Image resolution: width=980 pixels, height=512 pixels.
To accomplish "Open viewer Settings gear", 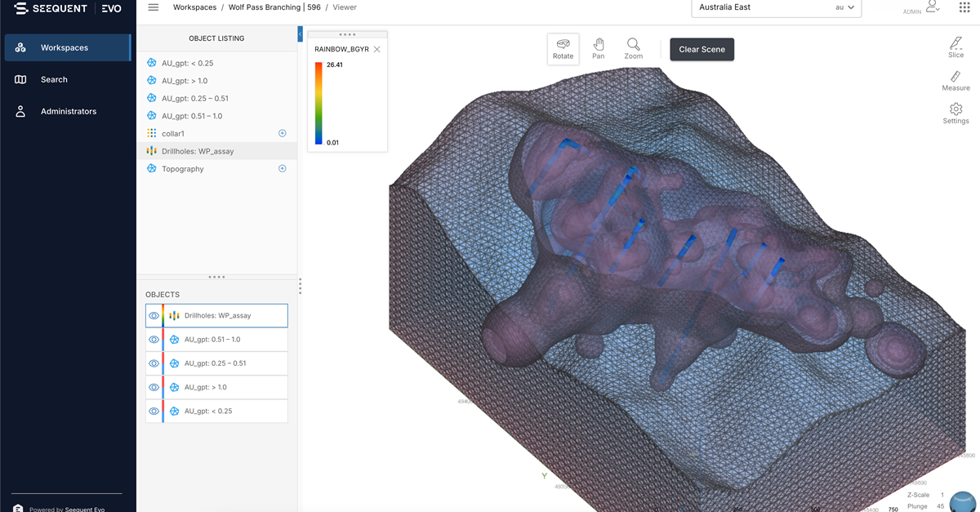I will point(955,114).
